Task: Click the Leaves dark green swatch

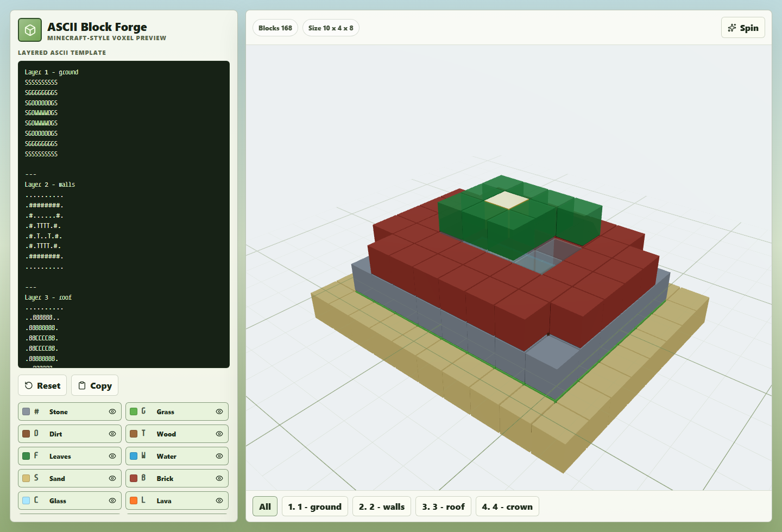Action: point(26,456)
